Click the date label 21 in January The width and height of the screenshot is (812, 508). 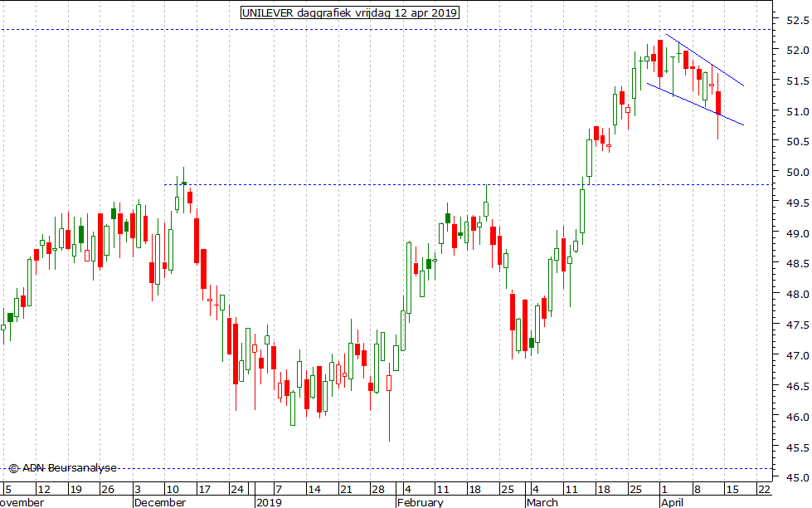point(345,490)
